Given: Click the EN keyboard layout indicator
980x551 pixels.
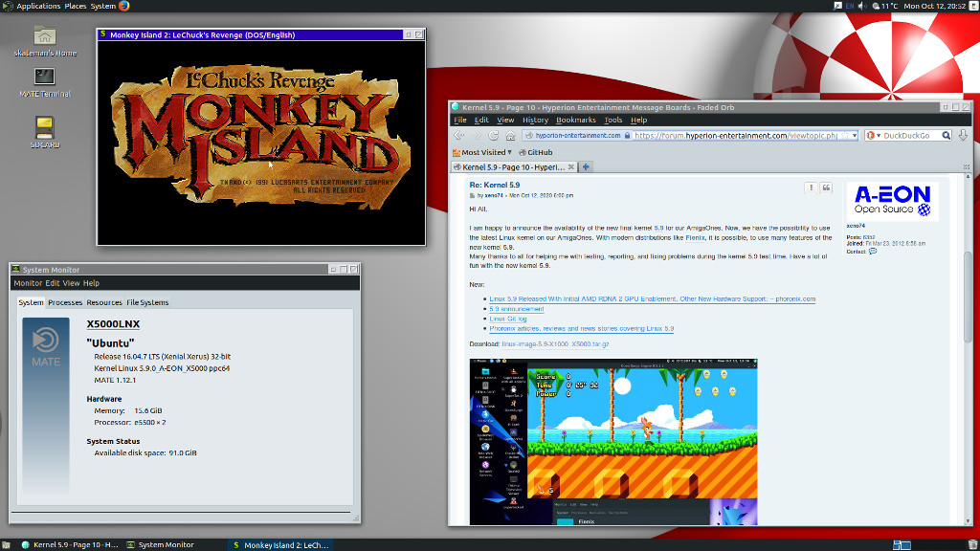Looking at the screenshot, I should (850, 6).
